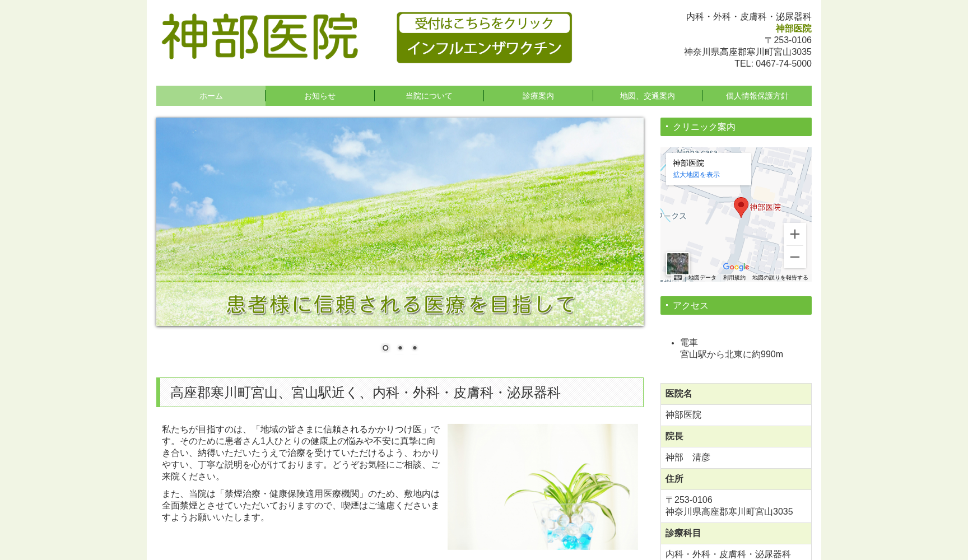Click the インフルエンザワクチン reception banner

click(484, 38)
